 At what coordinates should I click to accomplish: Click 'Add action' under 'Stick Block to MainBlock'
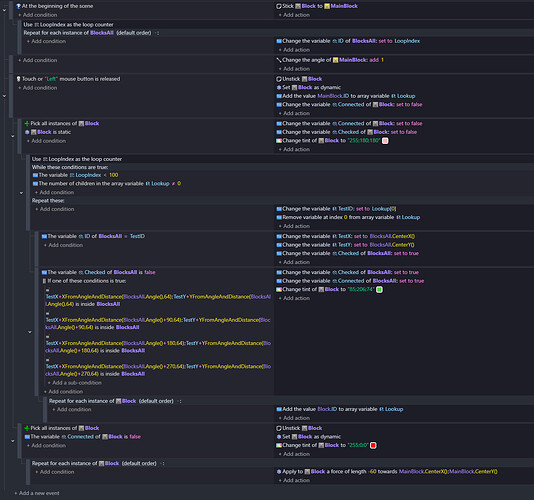(294, 15)
